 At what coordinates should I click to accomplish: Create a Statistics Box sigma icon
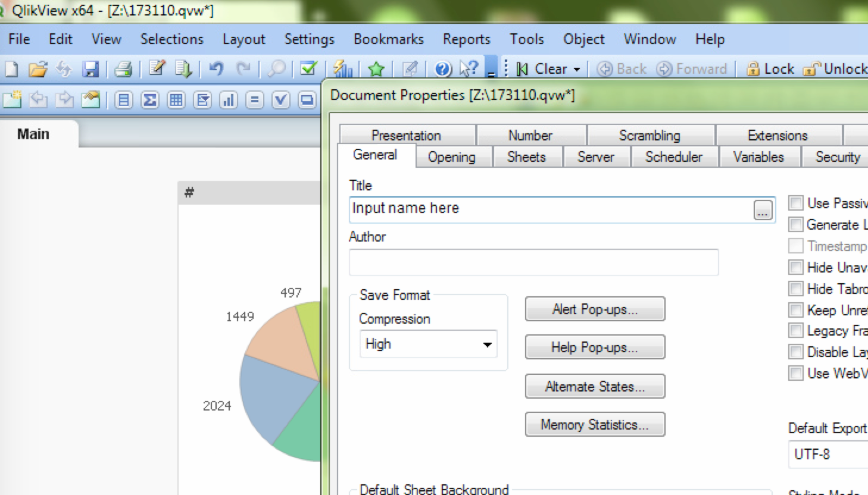tap(150, 100)
